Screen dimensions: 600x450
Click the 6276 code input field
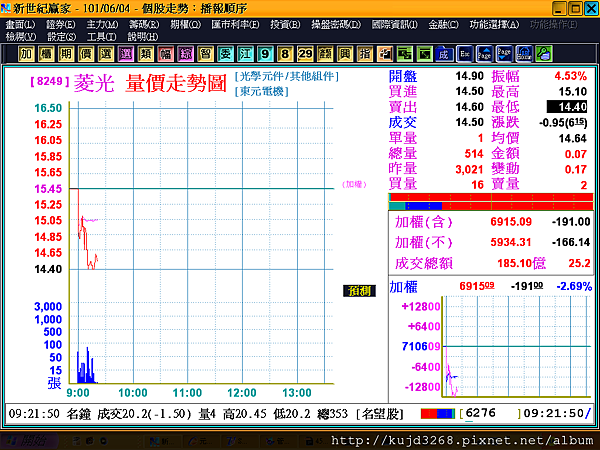[x=492, y=413]
